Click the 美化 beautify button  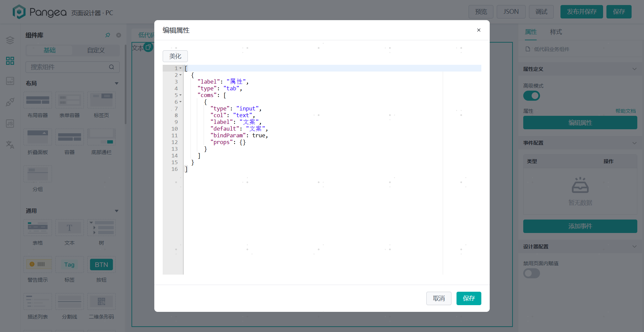point(175,56)
